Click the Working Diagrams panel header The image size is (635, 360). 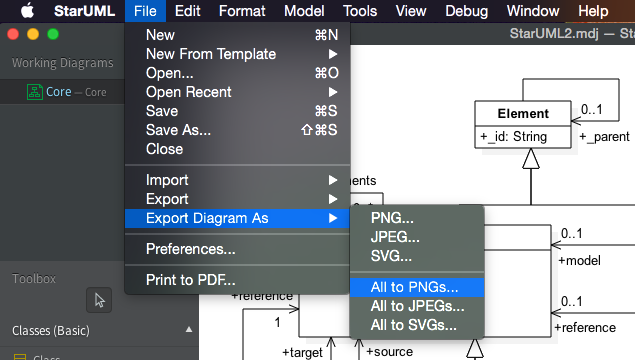pyautogui.click(x=63, y=63)
